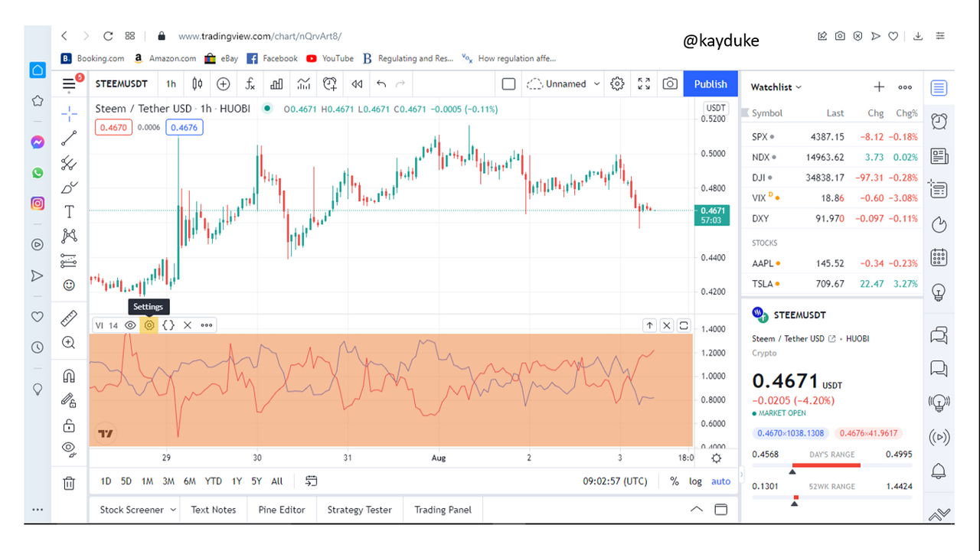Toggle percent scale
Image resolution: width=980 pixels, height=551 pixels.
pos(675,481)
